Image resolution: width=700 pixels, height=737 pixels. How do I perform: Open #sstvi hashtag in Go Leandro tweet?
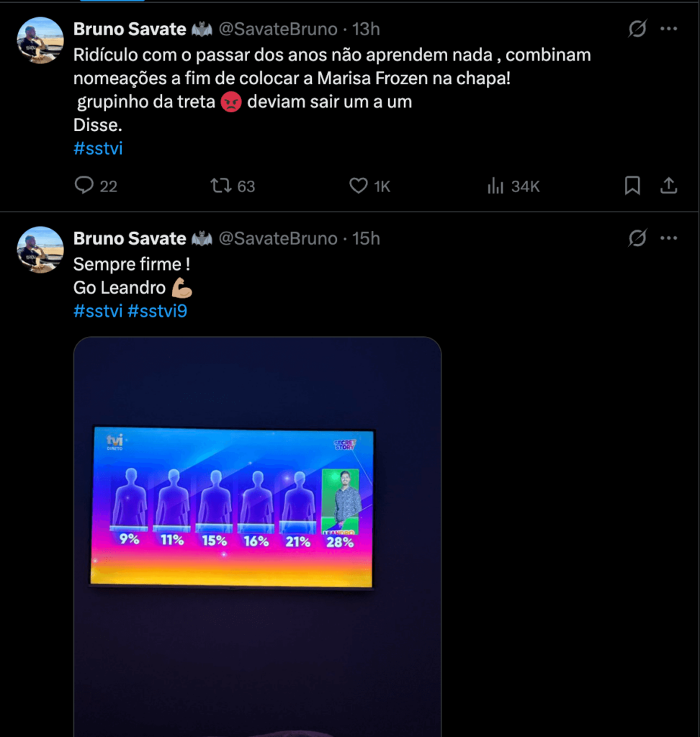pos(98,311)
